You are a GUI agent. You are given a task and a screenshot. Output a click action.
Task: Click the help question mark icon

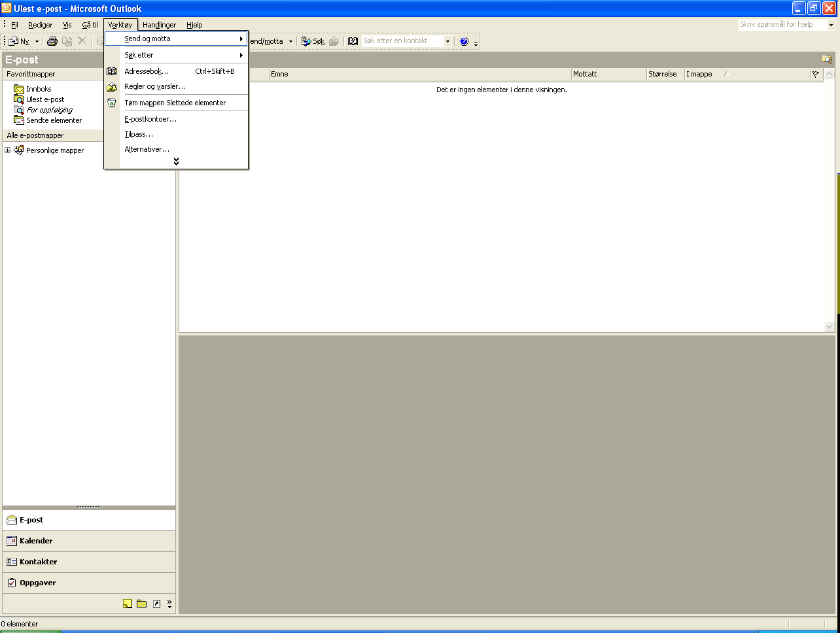point(464,41)
